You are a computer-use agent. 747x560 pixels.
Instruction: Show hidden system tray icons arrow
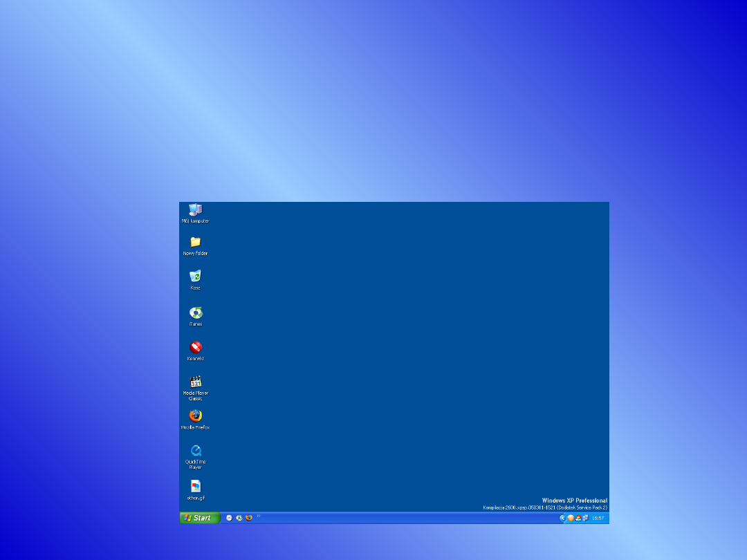pyautogui.click(x=562, y=518)
